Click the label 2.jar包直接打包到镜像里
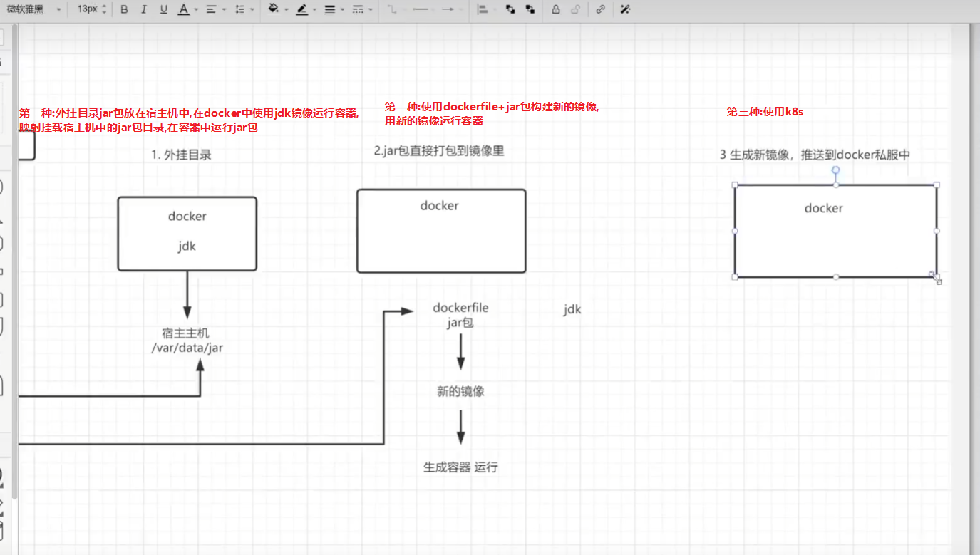 pos(439,151)
